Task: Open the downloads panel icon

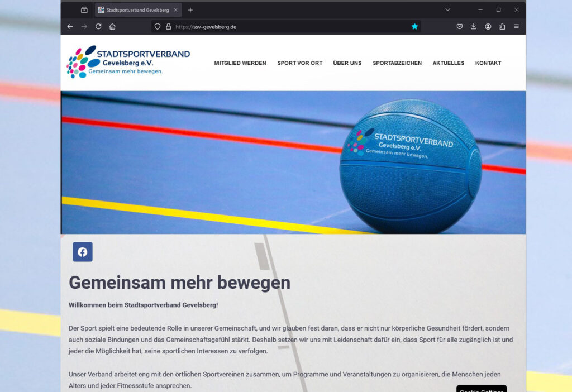Action: click(x=474, y=26)
